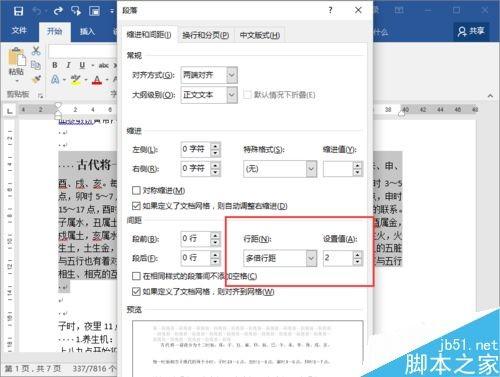The width and height of the screenshot is (500, 377).
Task: Click the word count in status bar
Action: pyautogui.click(x=94, y=369)
